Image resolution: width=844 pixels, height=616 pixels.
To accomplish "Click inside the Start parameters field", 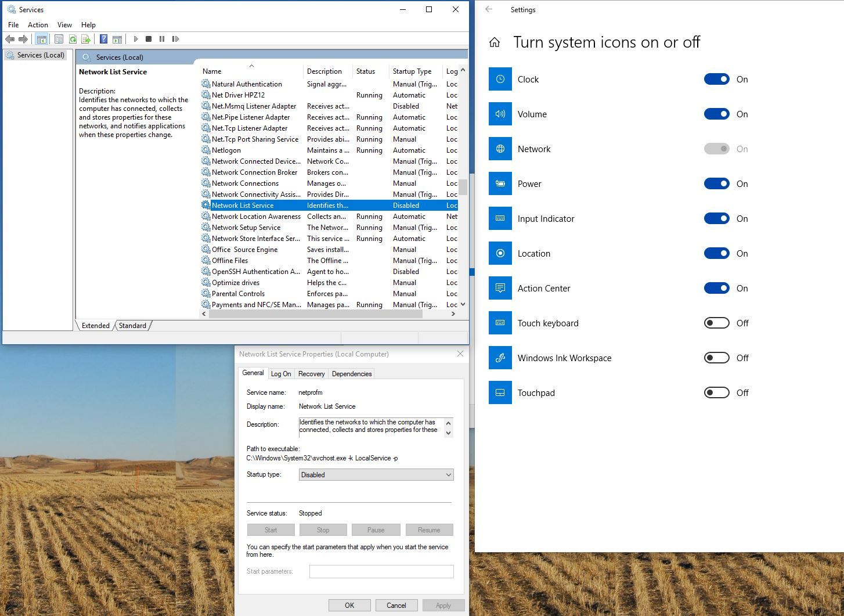I will (x=381, y=571).
